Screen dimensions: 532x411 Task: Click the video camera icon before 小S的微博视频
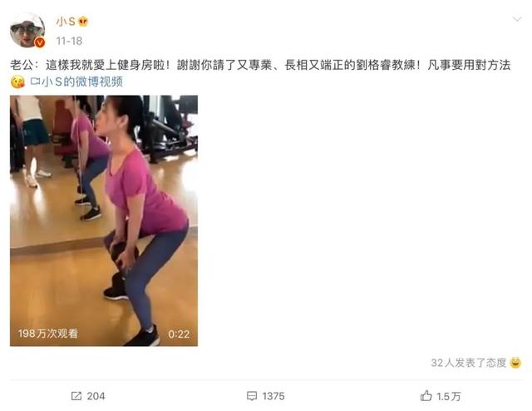(x=35, y=82)
